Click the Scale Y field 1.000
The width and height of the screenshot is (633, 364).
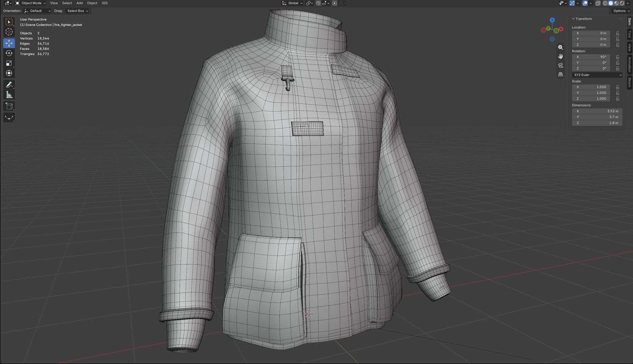(x=591, y=93)
